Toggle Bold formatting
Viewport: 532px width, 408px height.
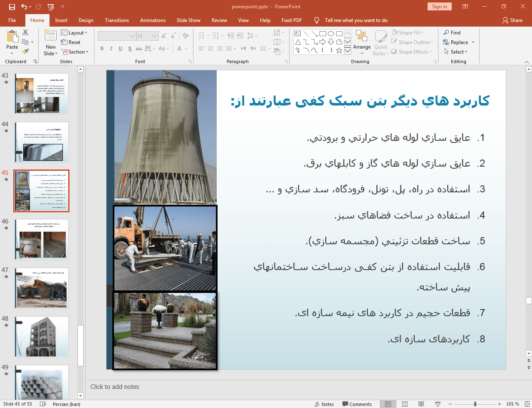(102, 49)
